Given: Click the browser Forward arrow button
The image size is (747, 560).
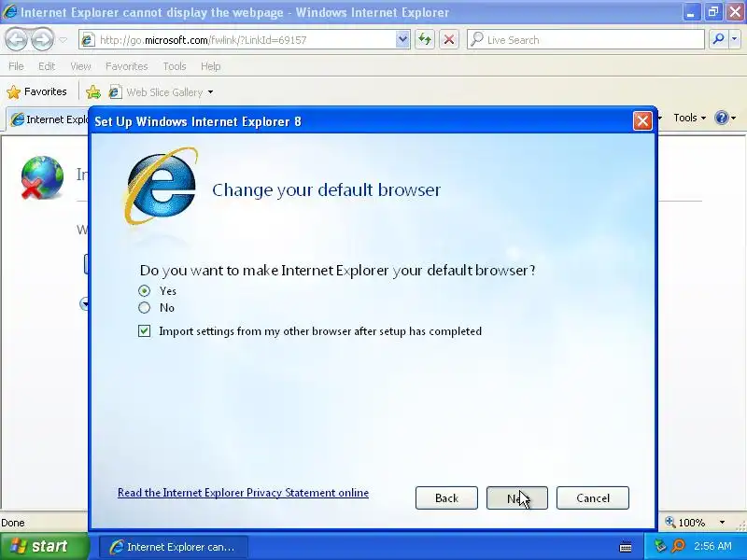Looking at the screenshot, I should (x=42, y=40).
